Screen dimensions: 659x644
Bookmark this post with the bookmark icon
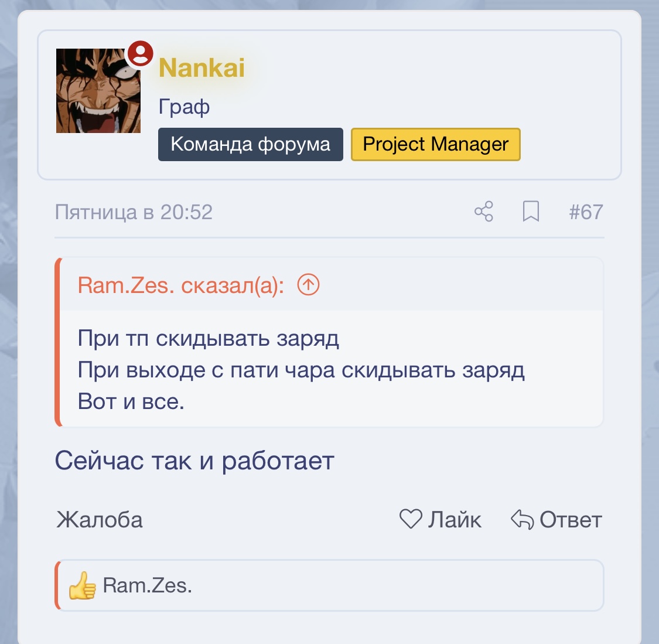tap(531, 211)
